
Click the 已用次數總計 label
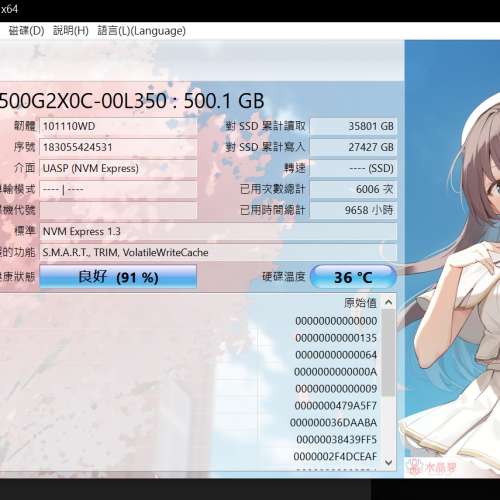272,189
